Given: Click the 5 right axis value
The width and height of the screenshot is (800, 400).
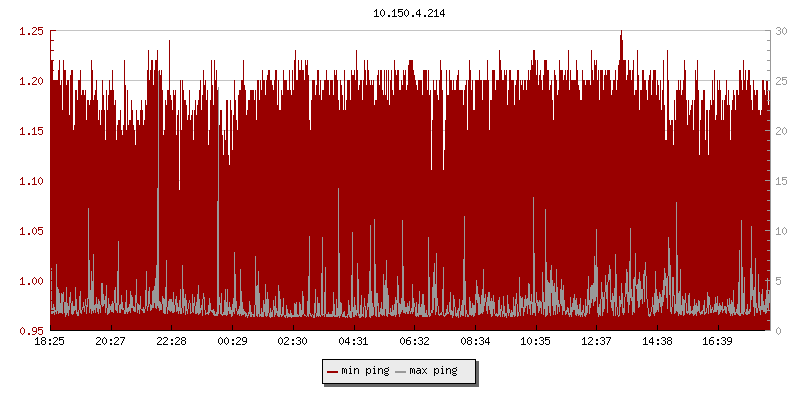Looking at the screenshot, I should click(780, 281).
